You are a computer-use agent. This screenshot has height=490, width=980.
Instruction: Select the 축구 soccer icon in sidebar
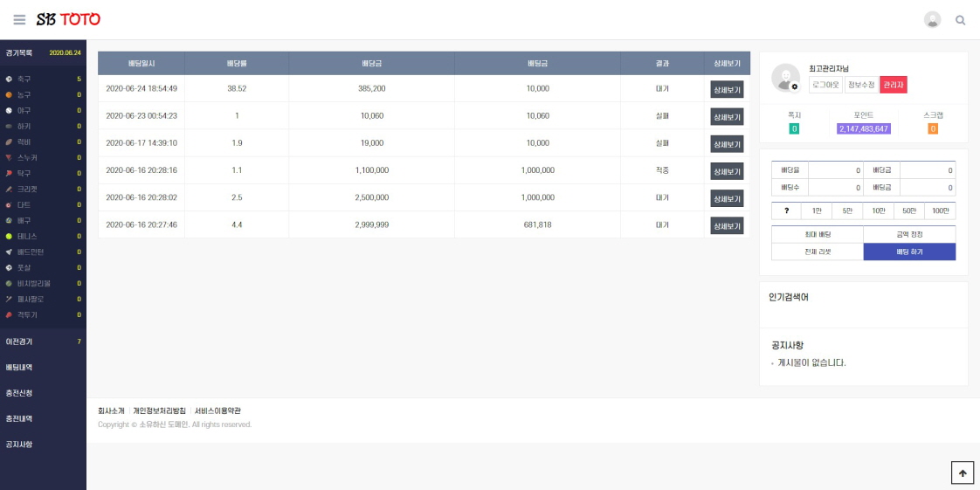coord(9,79)
